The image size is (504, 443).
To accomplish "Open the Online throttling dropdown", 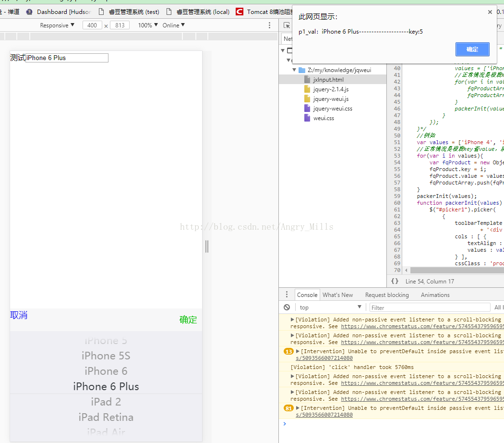I will [x=174, y=25].
